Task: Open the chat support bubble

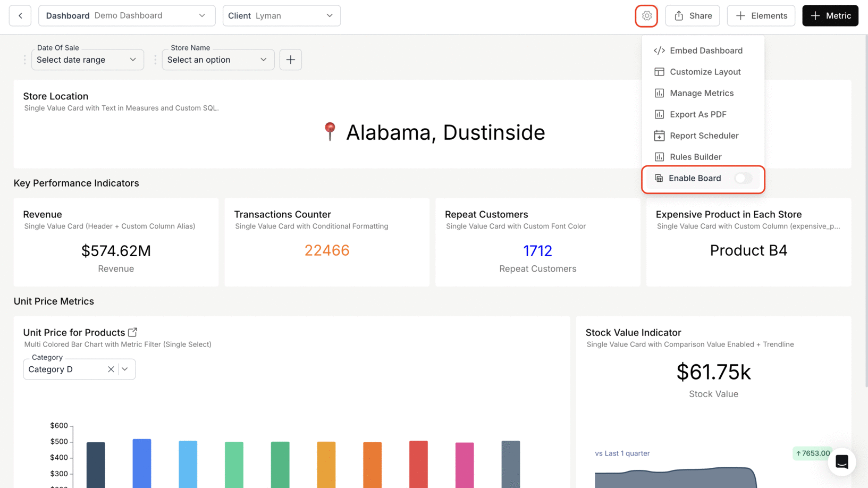Action: tap(842, 462)
